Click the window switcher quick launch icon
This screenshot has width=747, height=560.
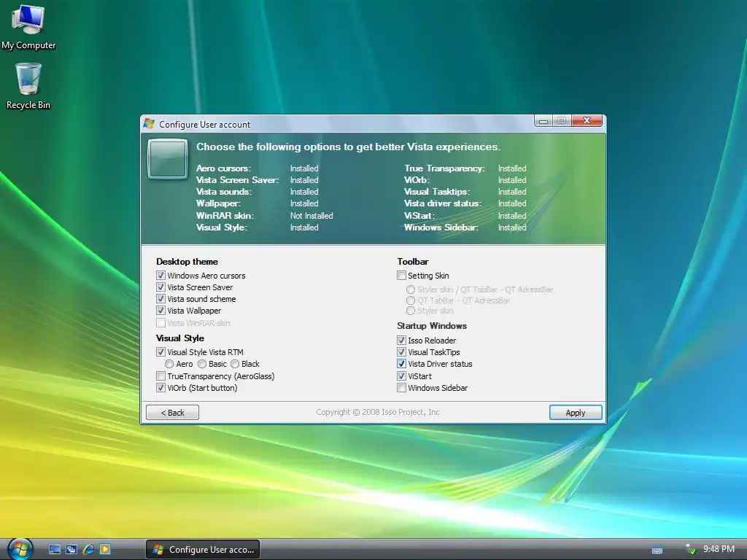tap(71, 550)
